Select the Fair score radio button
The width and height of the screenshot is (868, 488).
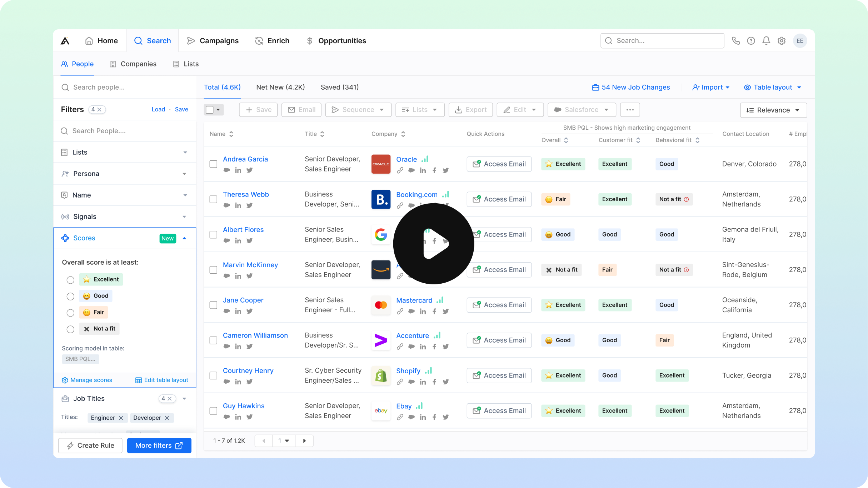coord(70,313)
